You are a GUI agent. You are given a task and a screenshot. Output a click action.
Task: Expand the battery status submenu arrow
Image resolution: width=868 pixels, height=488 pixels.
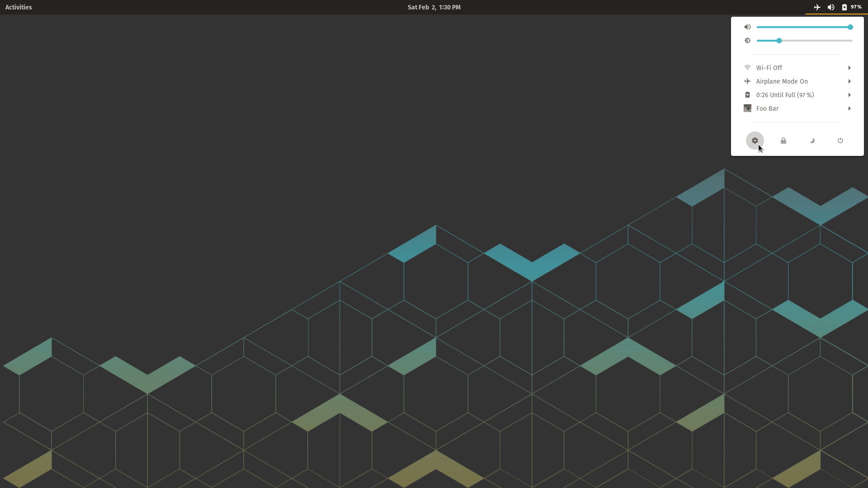tap(849, 95)
